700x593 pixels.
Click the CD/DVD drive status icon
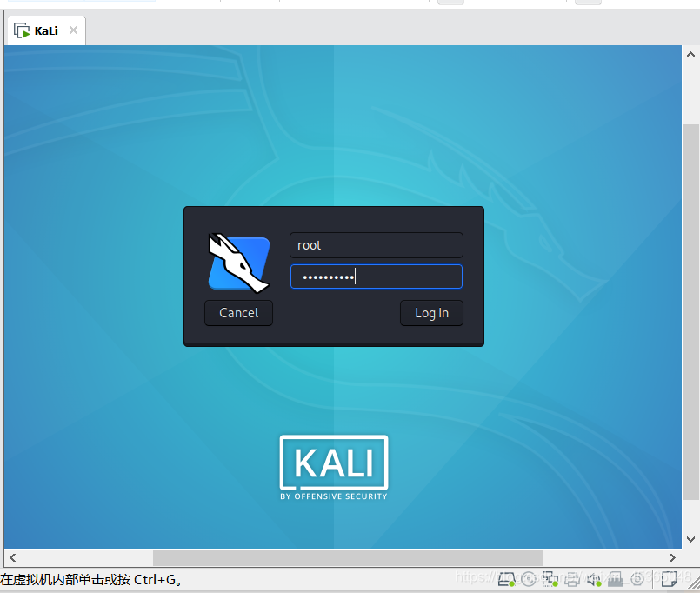tap(529, 579)
